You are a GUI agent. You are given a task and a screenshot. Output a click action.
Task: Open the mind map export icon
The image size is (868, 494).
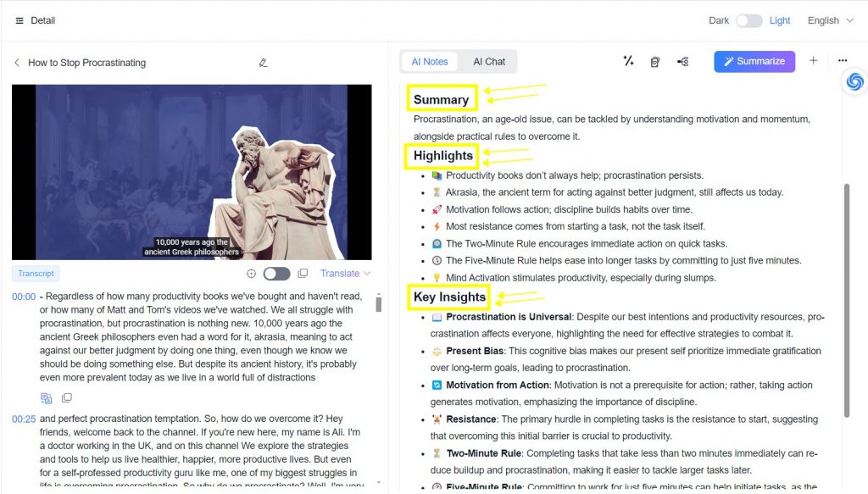(x=683, y=61)
